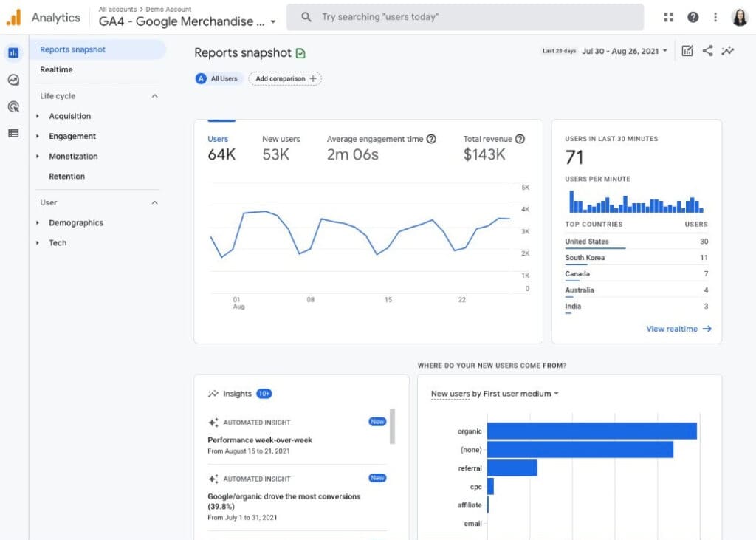Open the Explore icon in left rail
The height and width of the screenshot is (540, 756).
(13, 80)
